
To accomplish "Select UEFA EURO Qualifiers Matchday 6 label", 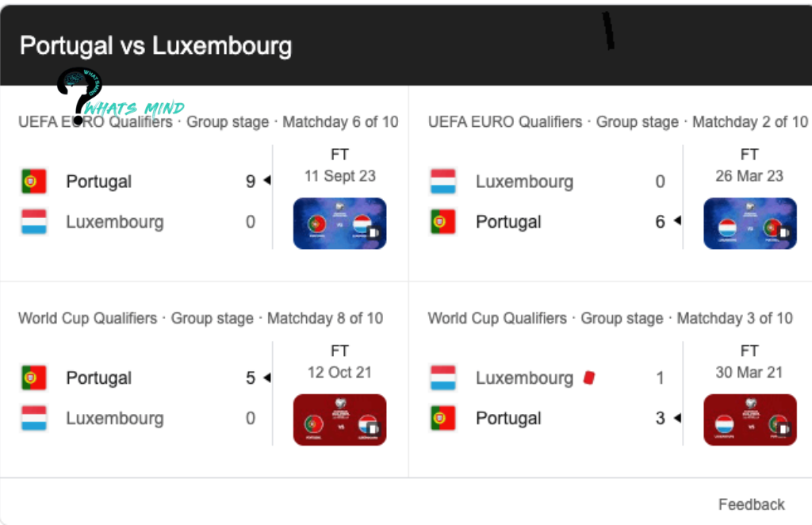I will [208, 122].
